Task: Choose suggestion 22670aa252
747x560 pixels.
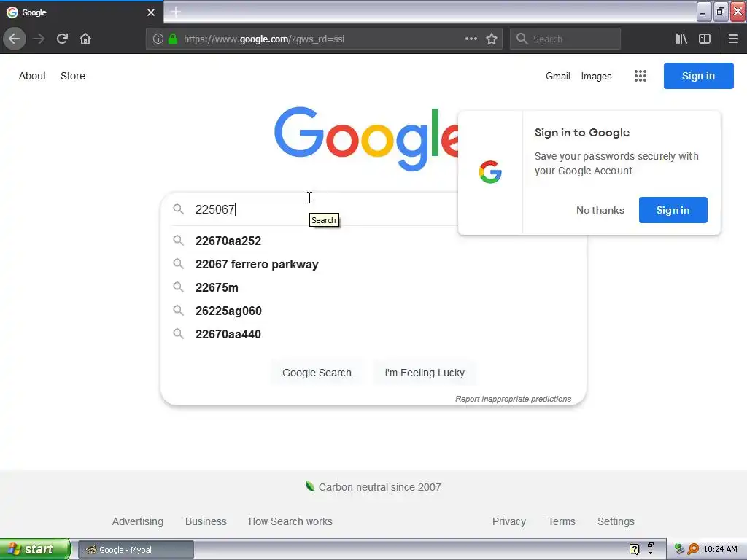Action: tap(228, 241)
